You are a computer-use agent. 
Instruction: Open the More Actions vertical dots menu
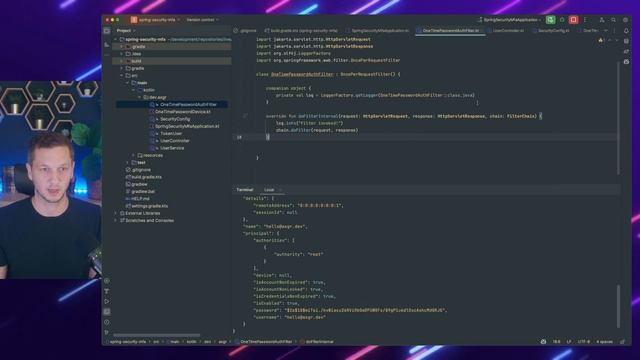(x=585, y=20)
